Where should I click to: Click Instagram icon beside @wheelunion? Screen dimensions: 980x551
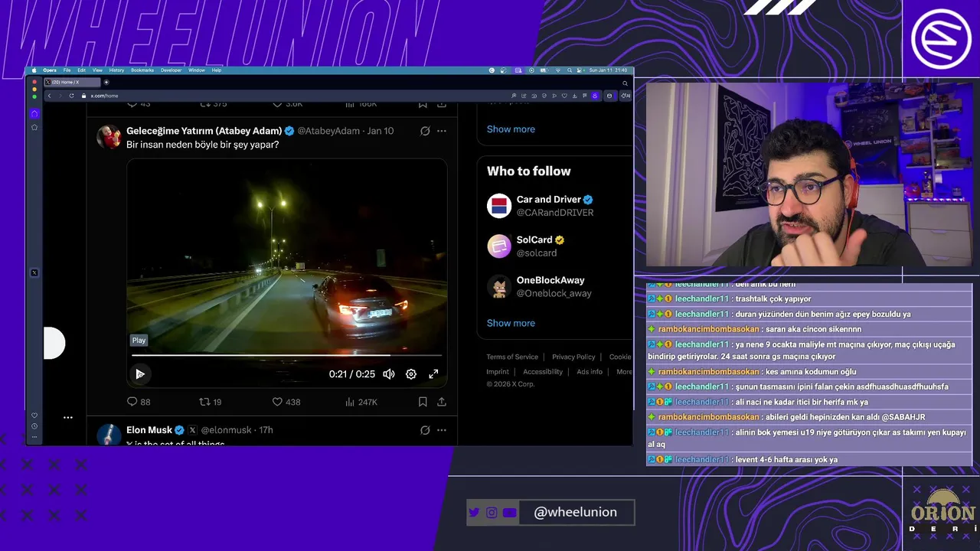coord(492,513)
